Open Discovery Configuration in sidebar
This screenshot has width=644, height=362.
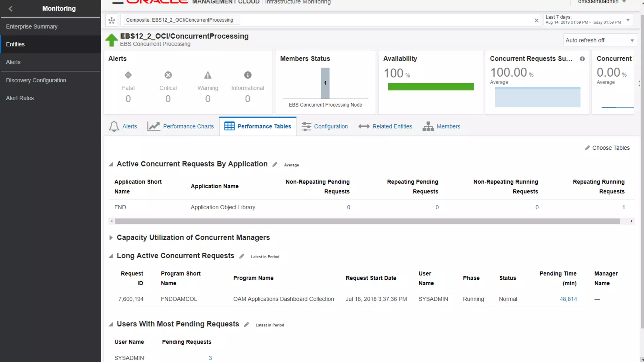(x=50, y=80)
